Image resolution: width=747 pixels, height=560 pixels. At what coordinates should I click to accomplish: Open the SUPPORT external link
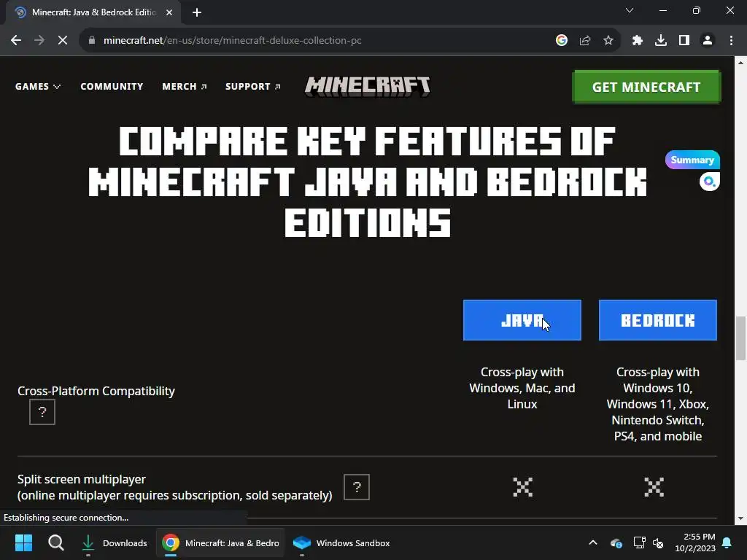253,86
